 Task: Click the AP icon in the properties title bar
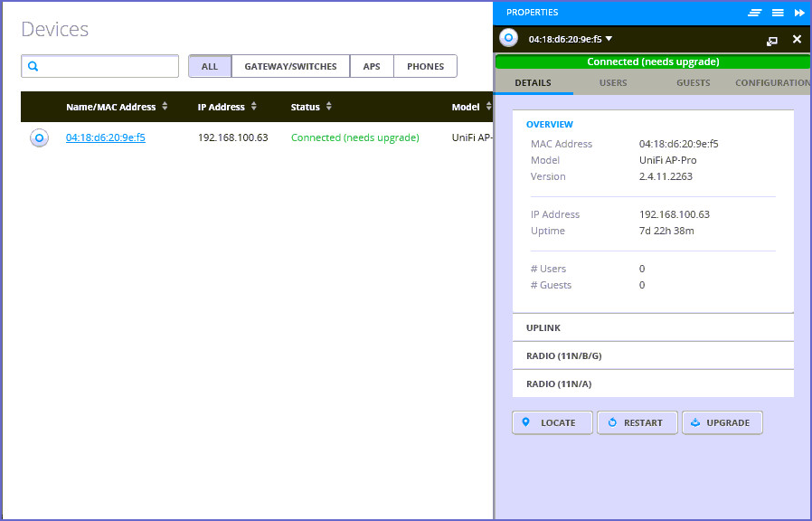[x=508, y=38]
